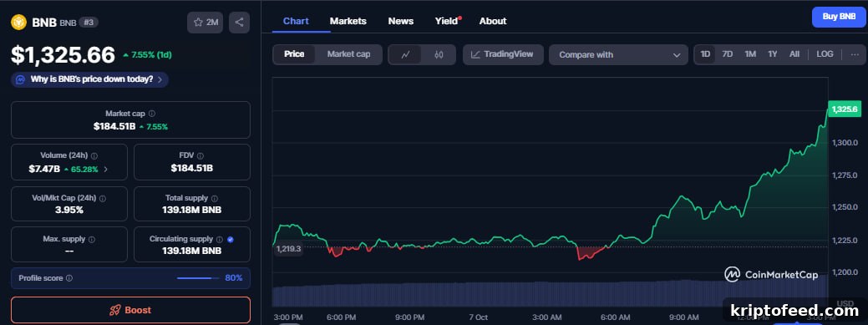Click the 80% profile score value

tap(234, 278)
